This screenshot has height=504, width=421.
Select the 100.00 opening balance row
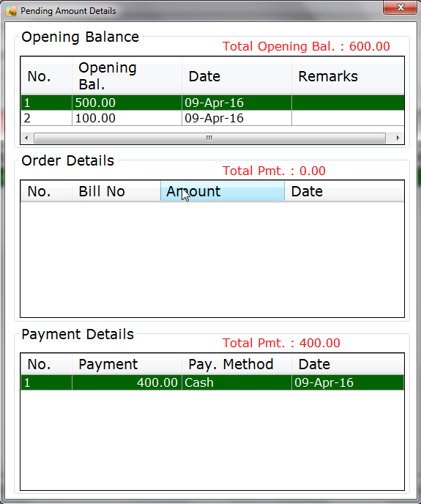(x=212, y=118)
